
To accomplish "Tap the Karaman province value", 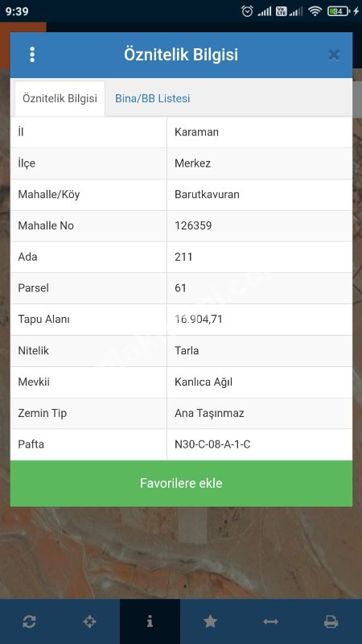I will (196, 132).
